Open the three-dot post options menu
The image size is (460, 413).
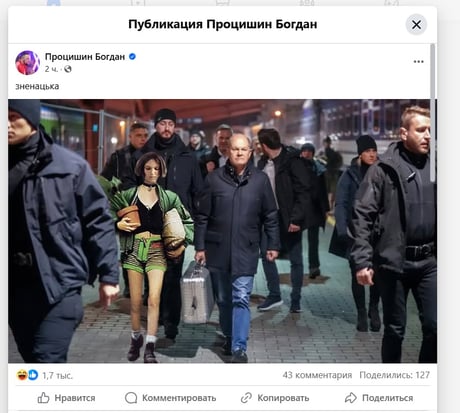[x=418, y=62]
